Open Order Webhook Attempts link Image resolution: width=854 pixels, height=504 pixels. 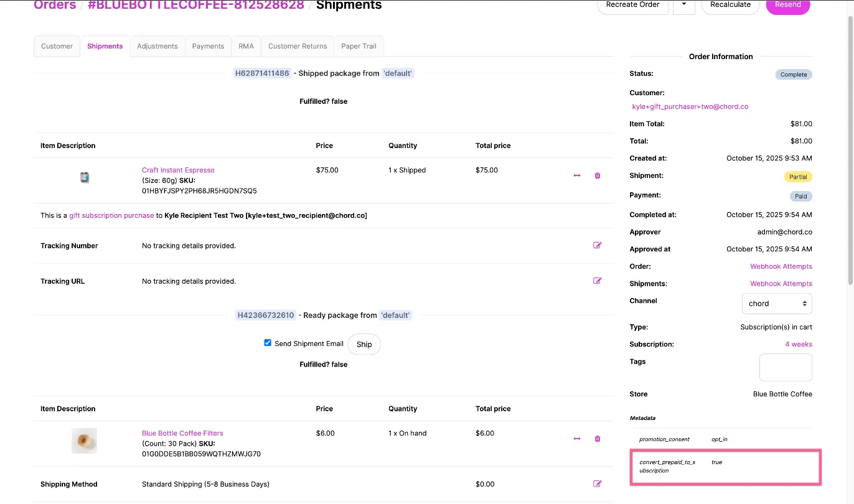[781, 266]
